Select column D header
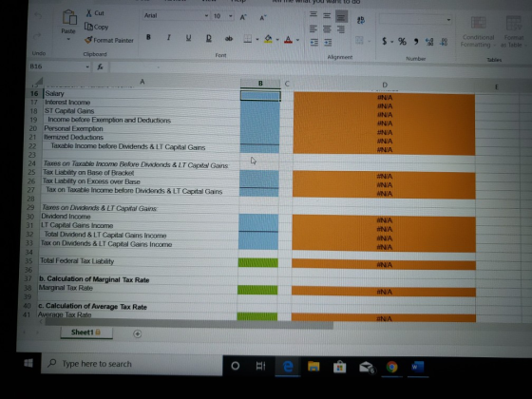Viewport: 532px width, 399px height. click(x=385, y=85)
